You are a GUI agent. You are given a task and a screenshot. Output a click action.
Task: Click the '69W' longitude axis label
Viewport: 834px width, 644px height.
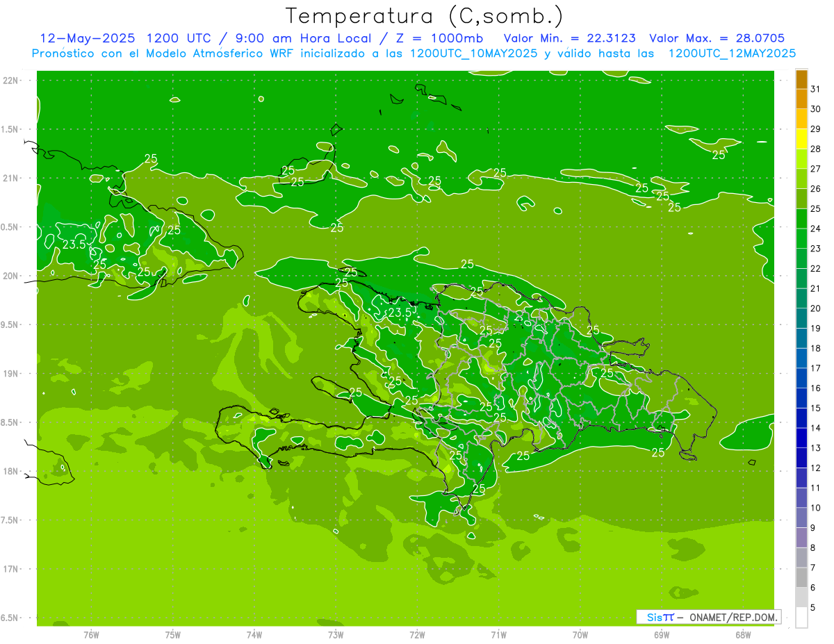tap(662, 634)
